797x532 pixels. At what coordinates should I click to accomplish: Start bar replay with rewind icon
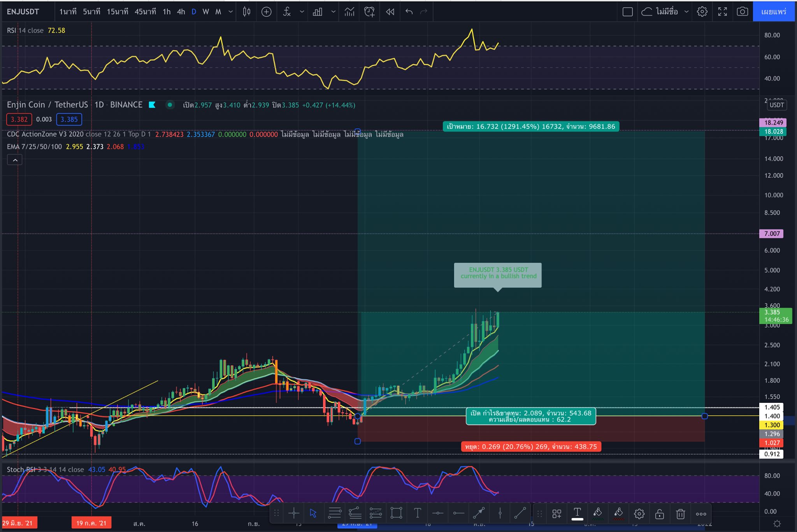390,12
